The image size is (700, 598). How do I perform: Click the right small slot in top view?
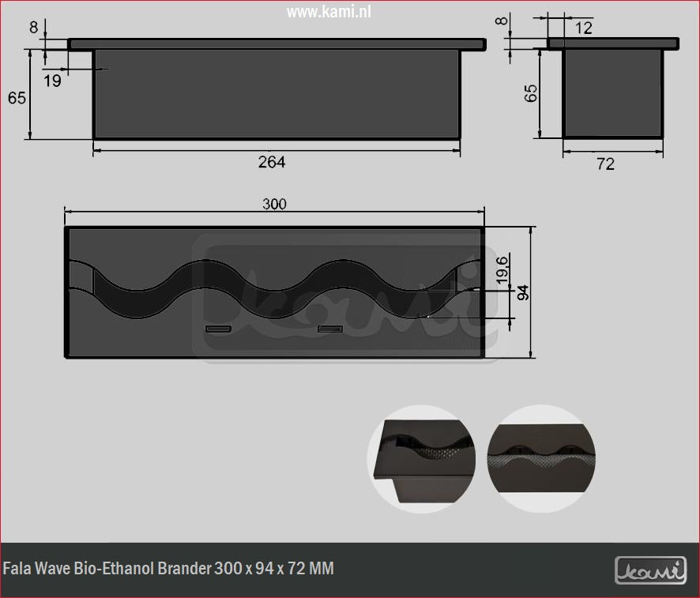(330, 328)
